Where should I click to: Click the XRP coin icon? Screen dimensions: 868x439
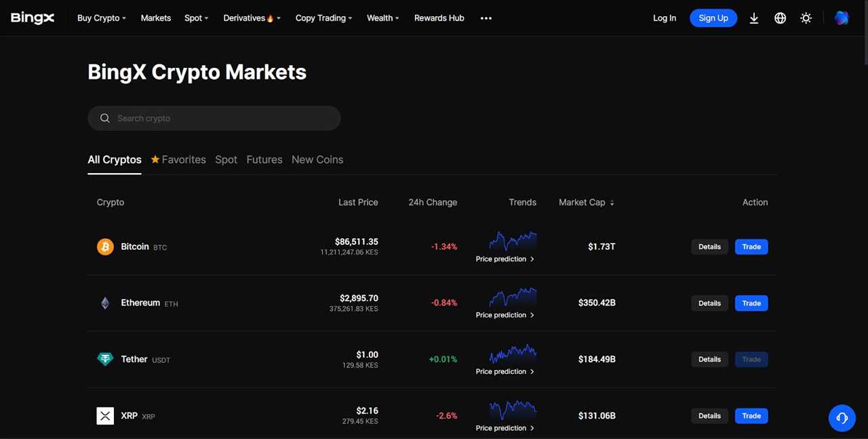coord(105,415)
